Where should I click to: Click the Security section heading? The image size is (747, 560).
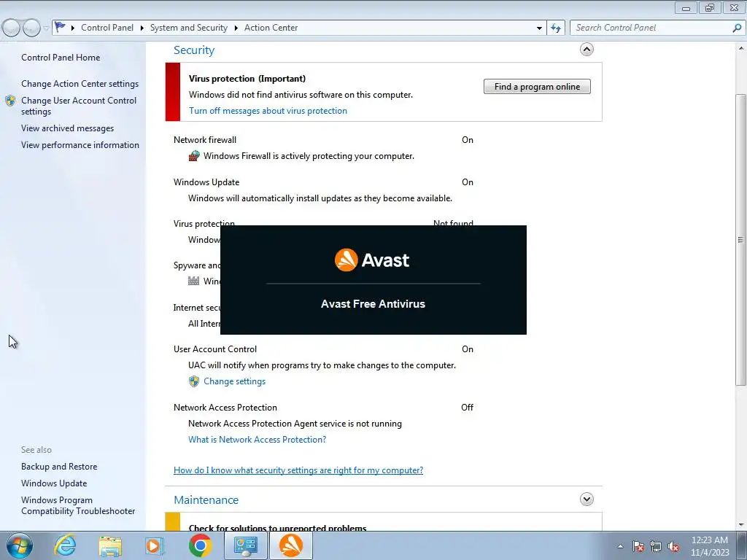[x=194, y=50]
